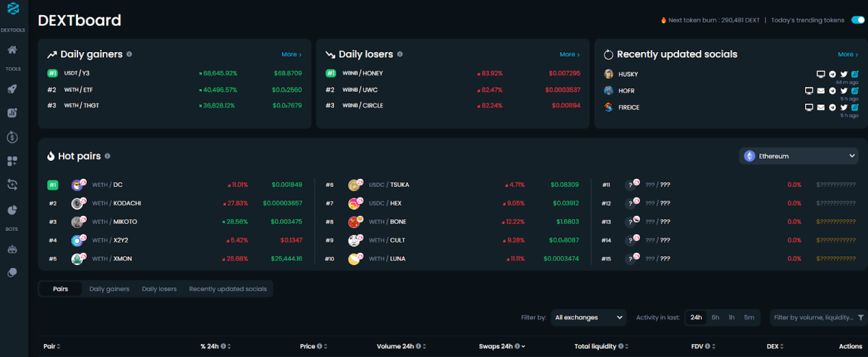
Task: Toggle Today's trending tokens switch
Action: [858, 20]
